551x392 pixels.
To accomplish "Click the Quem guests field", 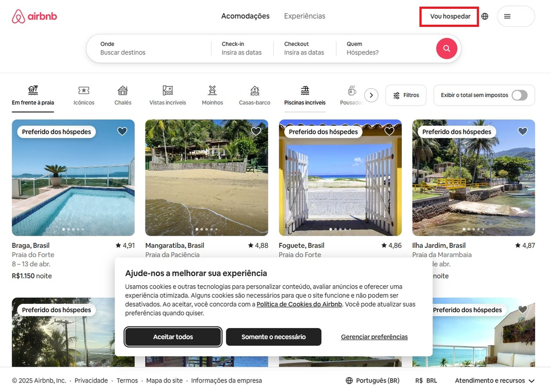I will coord(385,48).
